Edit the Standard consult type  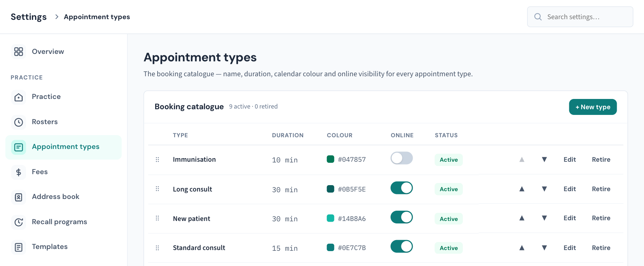[570, 248]
